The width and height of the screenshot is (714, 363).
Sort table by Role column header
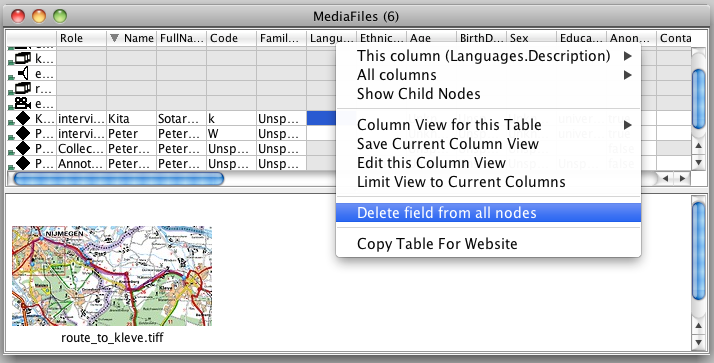[82, 38]
